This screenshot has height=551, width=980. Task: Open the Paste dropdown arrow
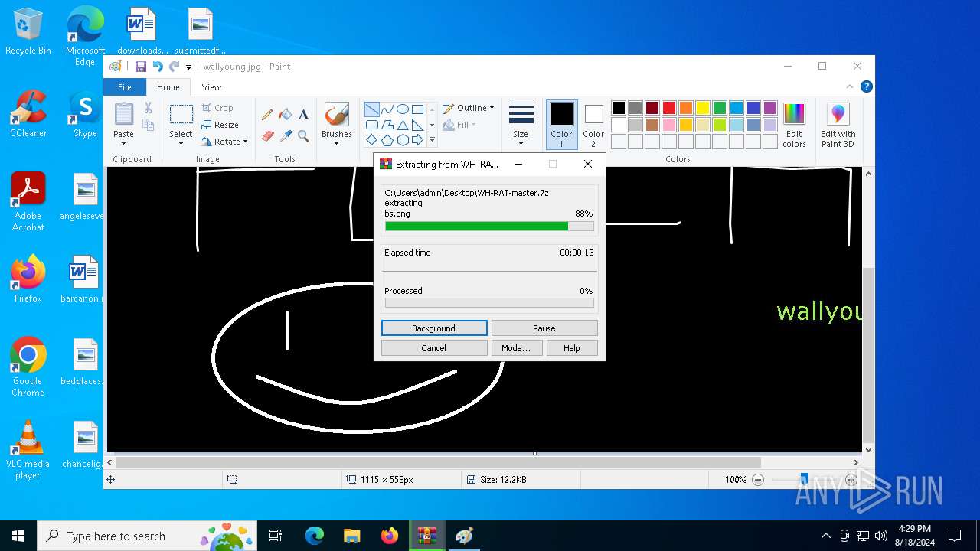[123, 143]
